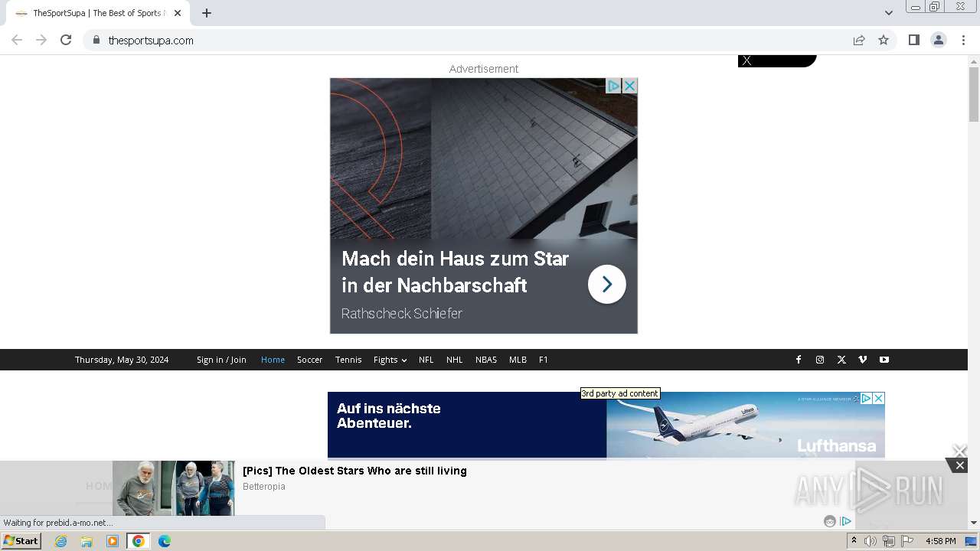Open Oldest Stars sponsored article link
This screenshot has height=551, width=980.
[354, 471]
